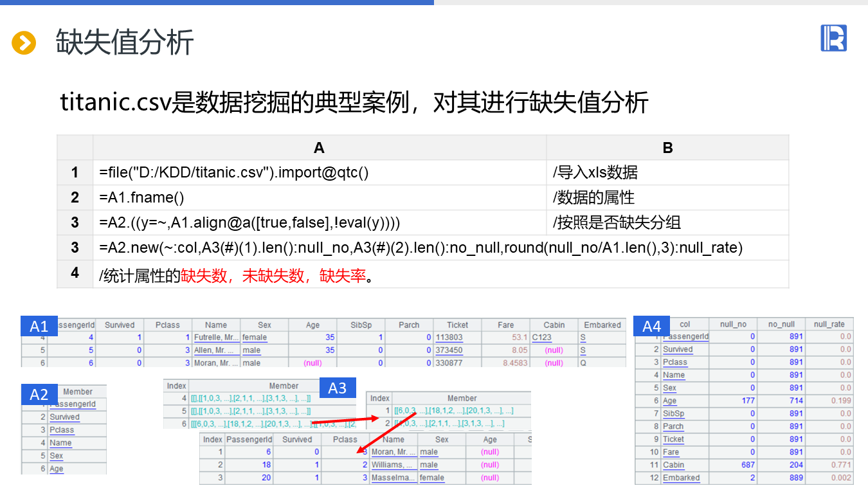The height and width of the screenshot is (488, 868).
Task: Click row number 4 of the code grid
Action: [x=75, y=273]
